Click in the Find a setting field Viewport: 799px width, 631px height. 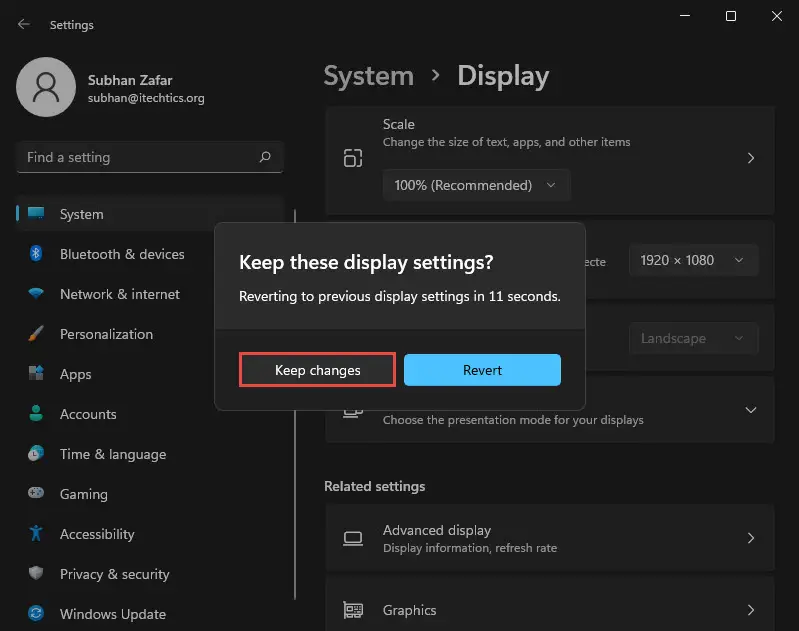coord(150,157)
